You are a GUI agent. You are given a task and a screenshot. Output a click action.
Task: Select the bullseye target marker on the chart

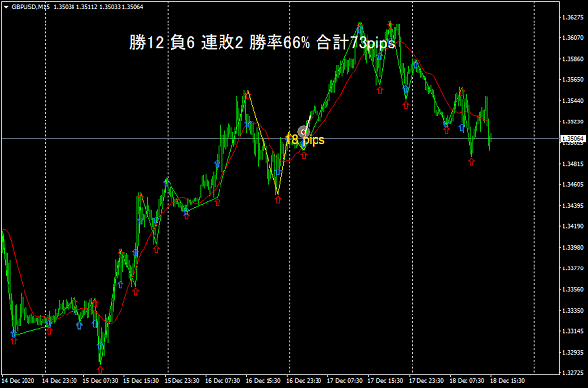(303, 132)
